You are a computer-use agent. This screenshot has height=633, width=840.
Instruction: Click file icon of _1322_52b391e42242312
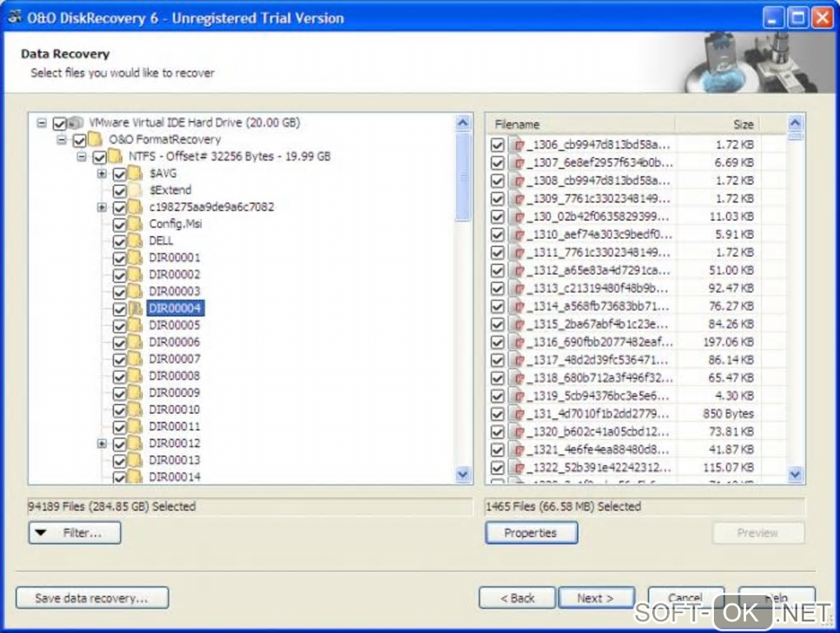pyautogui.click(x=517, y=468)
